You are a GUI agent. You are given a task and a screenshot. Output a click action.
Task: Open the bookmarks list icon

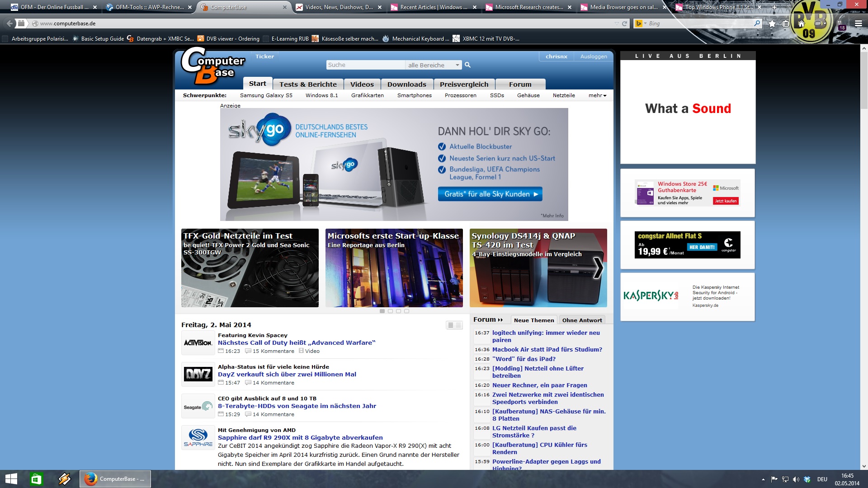pyautogui.click(x=786, y=23)
